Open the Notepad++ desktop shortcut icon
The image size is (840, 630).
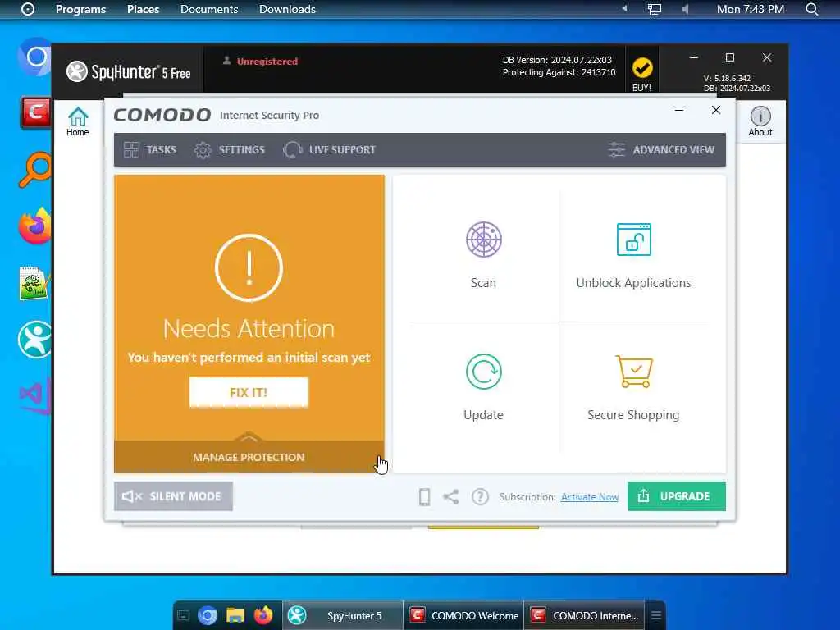point(34,283)
